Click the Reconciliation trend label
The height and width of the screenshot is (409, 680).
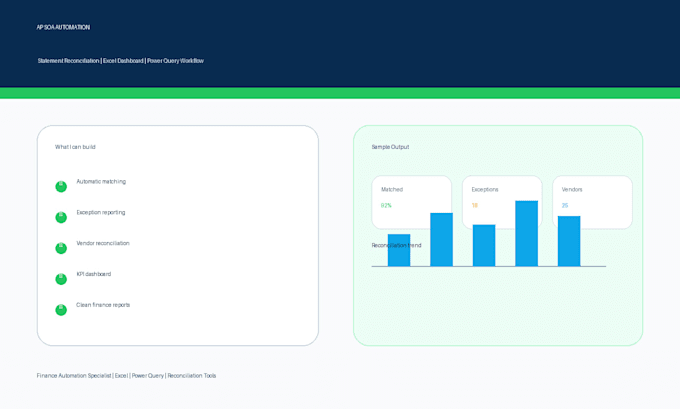(x=396, y=245)
